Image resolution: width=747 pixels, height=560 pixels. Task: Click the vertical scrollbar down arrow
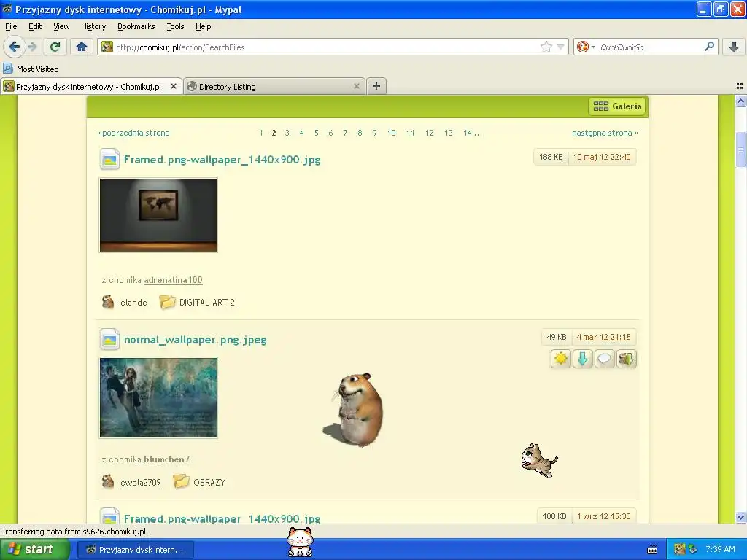(x=740, y=517)
